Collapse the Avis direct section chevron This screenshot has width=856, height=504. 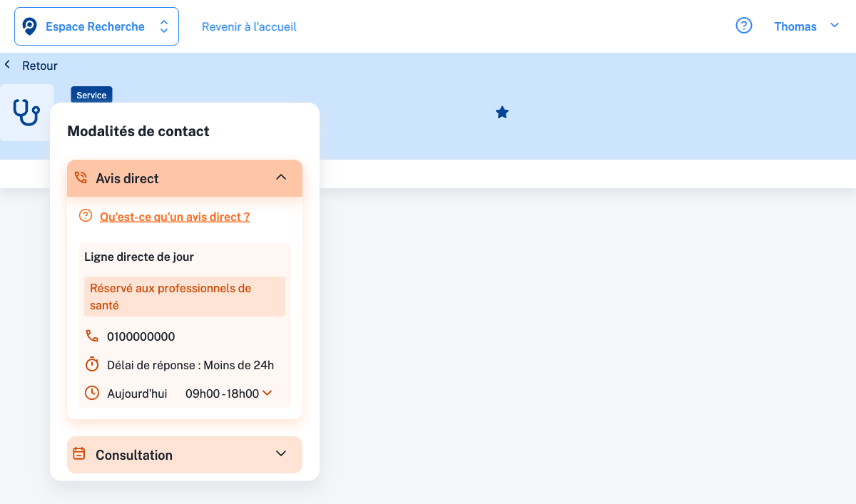(x=281, y=177)
